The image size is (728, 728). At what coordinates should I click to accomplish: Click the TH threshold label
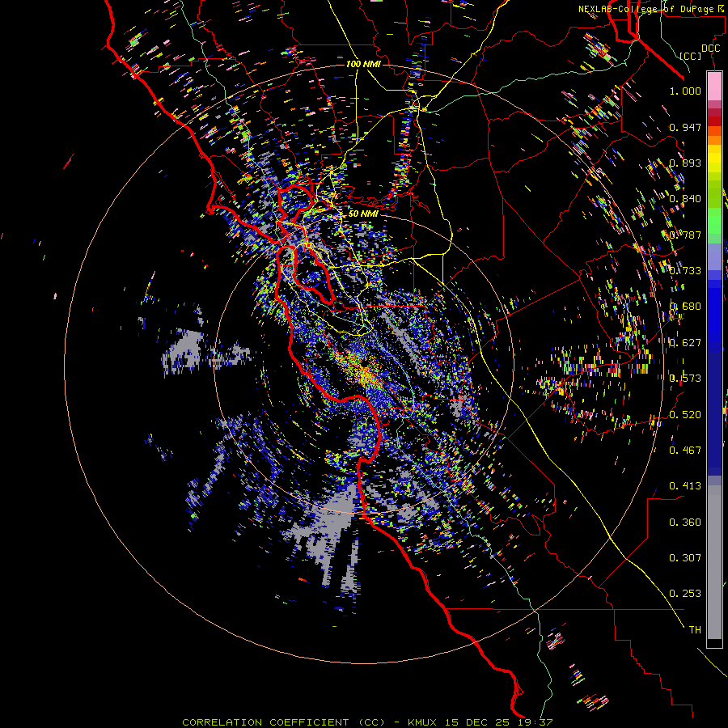tap(695, 629)
